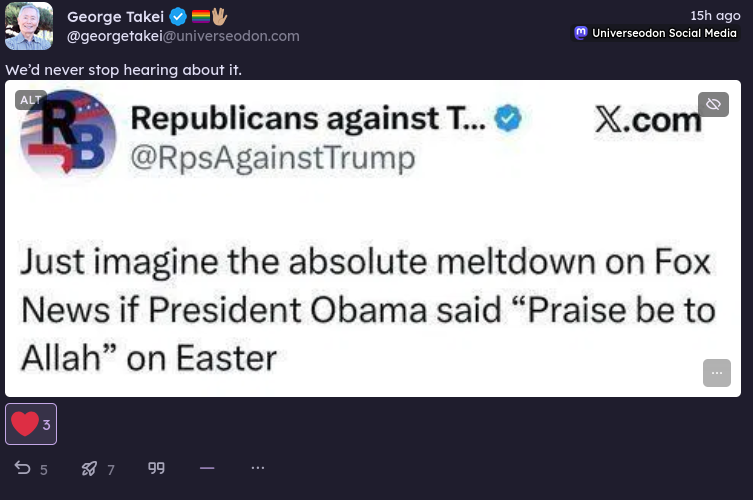Click the blue verified badge beside George Takei
The image size is (753, 500).
pyautogui.click(x=178, y=16)
